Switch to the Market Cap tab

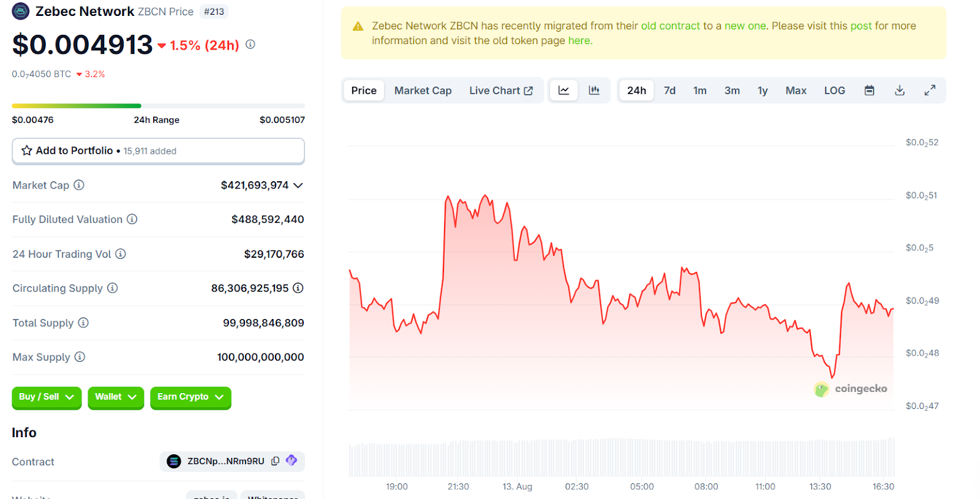coord(423,91)
